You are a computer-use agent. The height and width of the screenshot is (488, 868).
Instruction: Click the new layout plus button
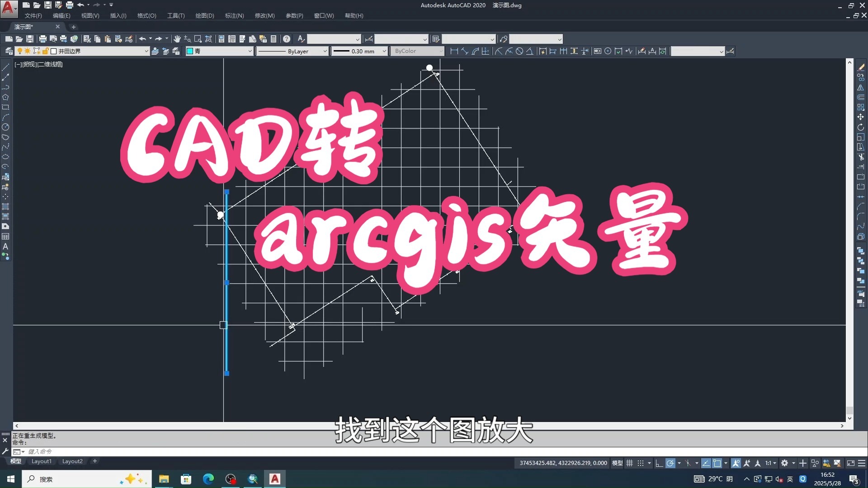click(94, 461)
